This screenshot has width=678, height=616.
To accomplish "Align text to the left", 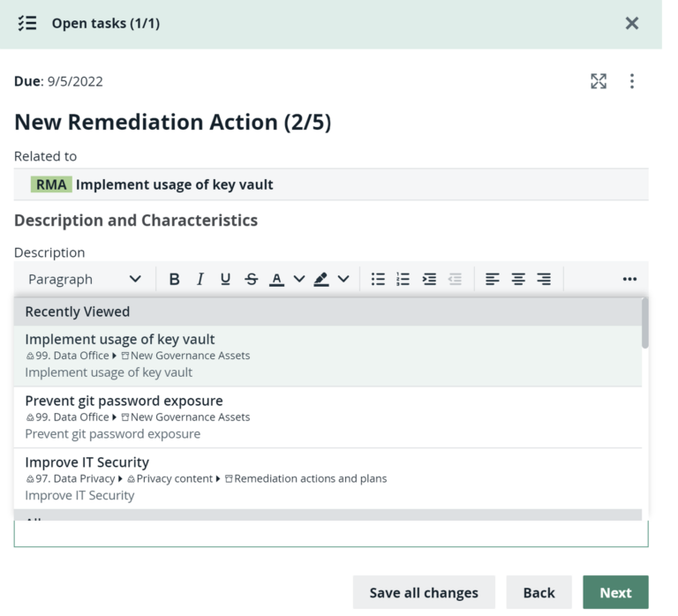I will (493, 279).
